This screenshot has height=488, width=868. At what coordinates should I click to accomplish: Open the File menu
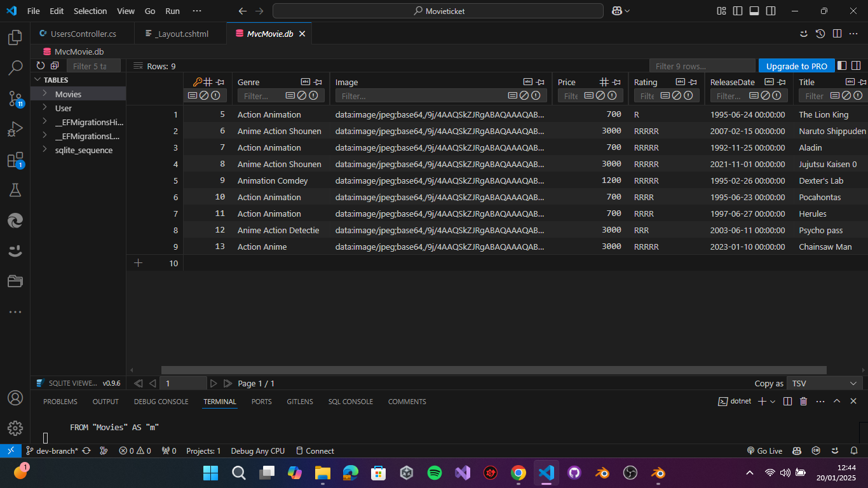pos(34,11)
